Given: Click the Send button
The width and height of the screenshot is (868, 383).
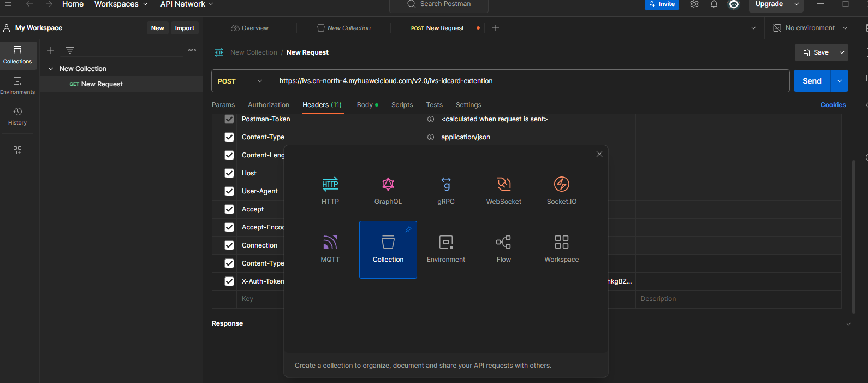Looking at the screenshot, I should pyautogui.click(x=812, y=81).
